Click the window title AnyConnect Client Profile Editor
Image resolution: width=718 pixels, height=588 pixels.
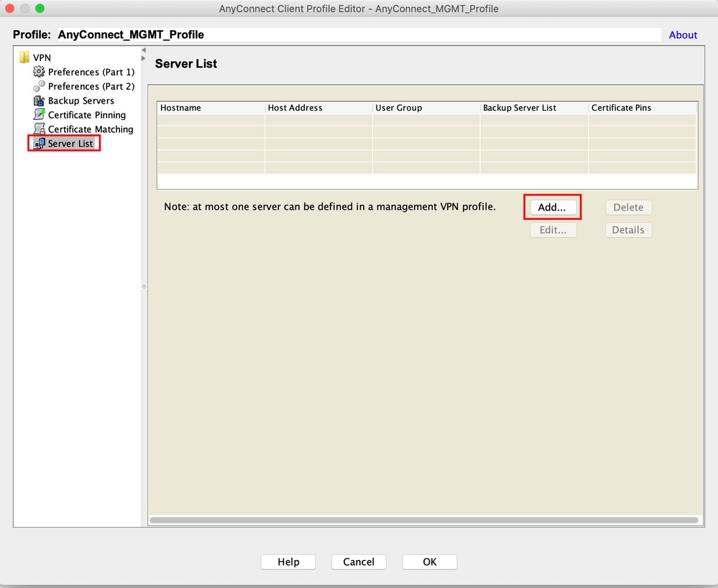359,9
